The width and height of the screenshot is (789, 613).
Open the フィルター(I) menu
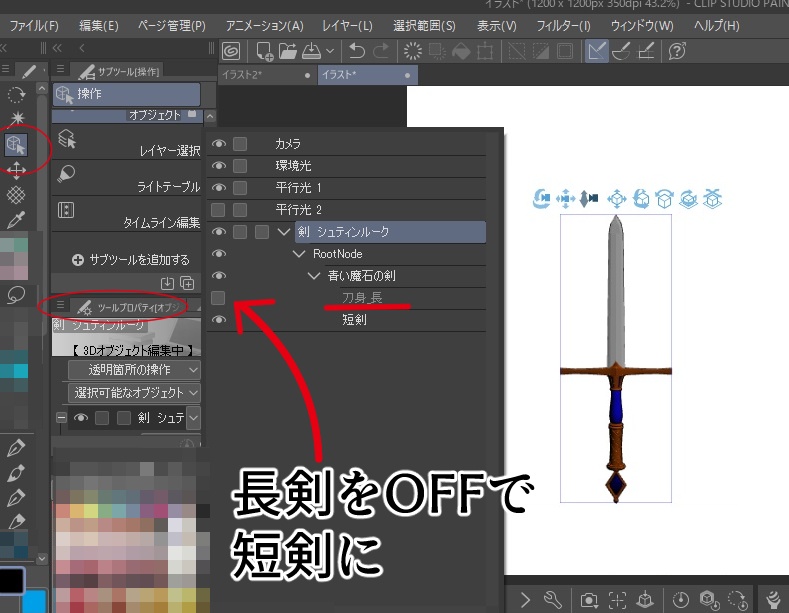click(x=563, y=25)
